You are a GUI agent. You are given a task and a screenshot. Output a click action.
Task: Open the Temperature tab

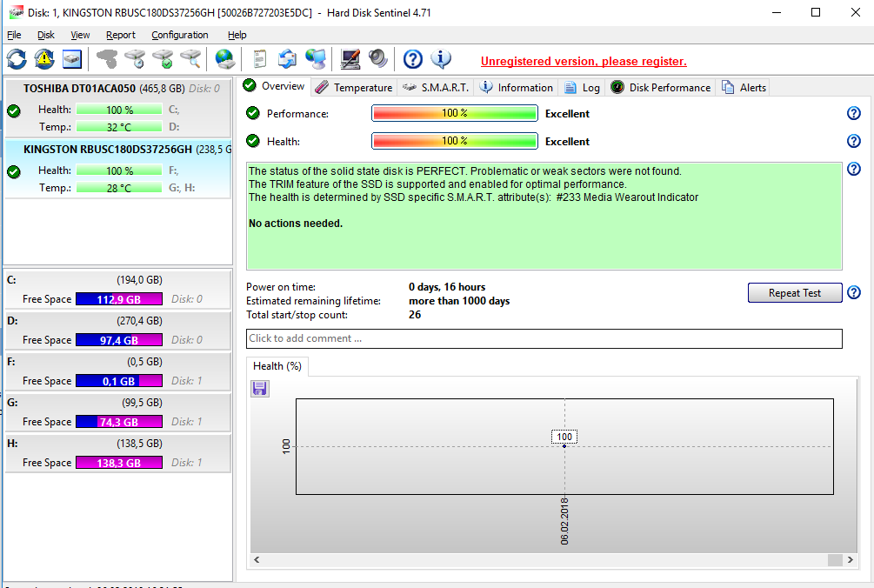pyautogui.click(x=354, y=87)
